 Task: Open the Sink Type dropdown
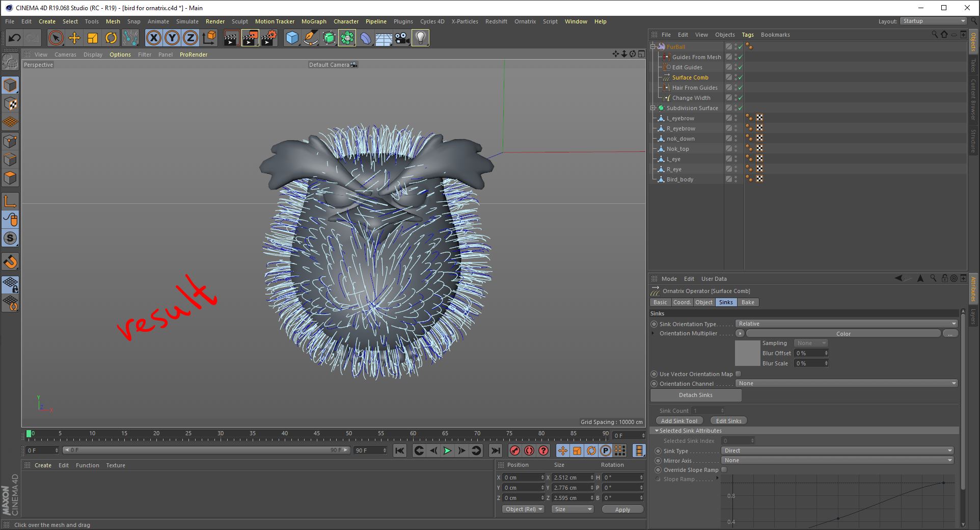[x=837, y=450]
